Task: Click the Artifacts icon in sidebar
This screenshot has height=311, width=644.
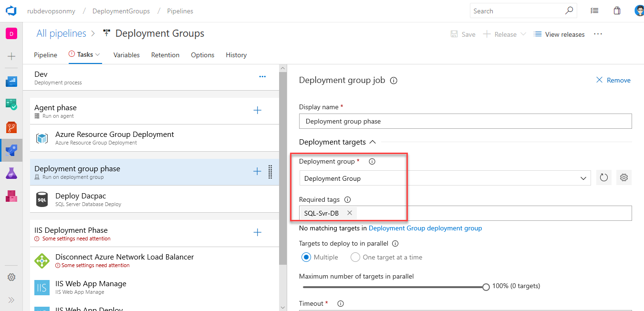Action: pyautogui.click(x=11, y=196)
